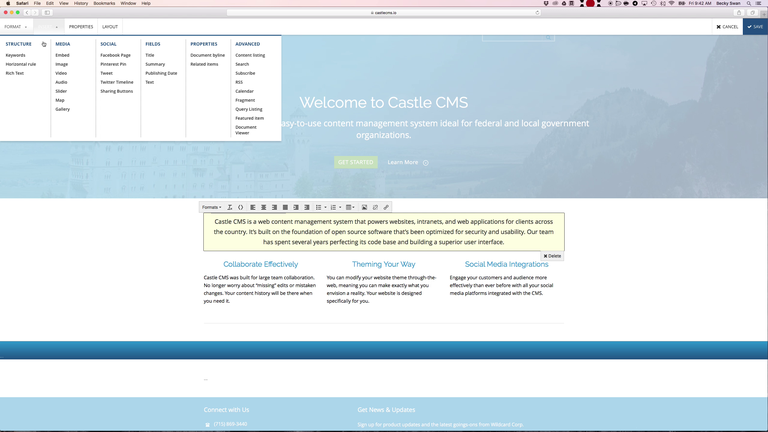Image resolution: width=768 pixels, height=432 pixels.
Task: Insert a Calendar tile
Action: click(x=244, y=91)
